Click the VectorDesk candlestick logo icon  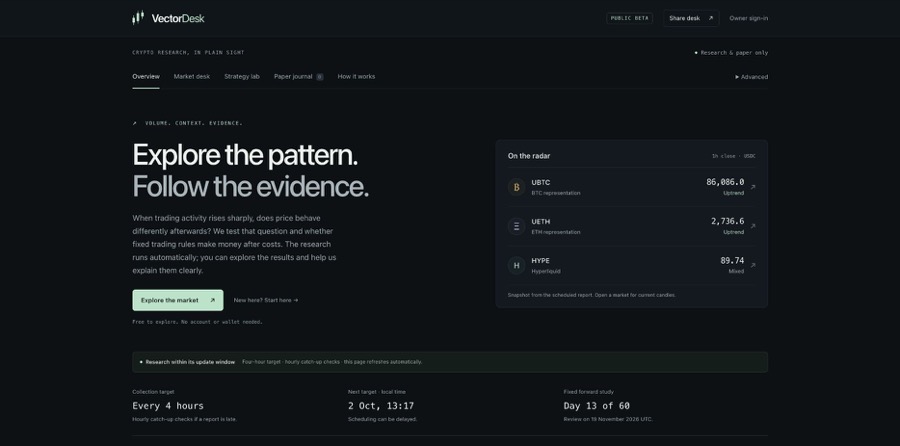click(x=138, y=18)
